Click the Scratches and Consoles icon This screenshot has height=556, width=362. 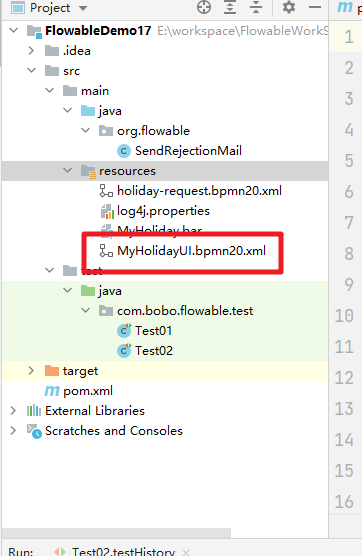point(34,431)
